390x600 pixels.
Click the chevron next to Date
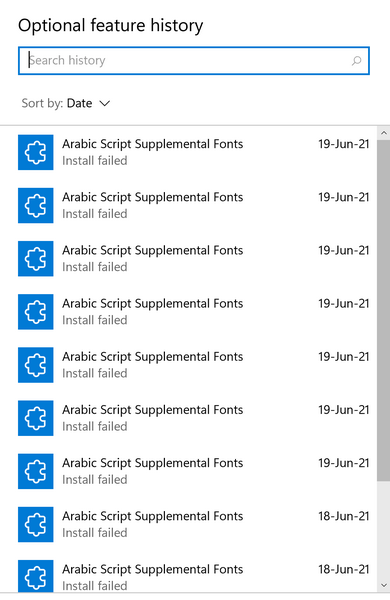[x=104, y=103]
